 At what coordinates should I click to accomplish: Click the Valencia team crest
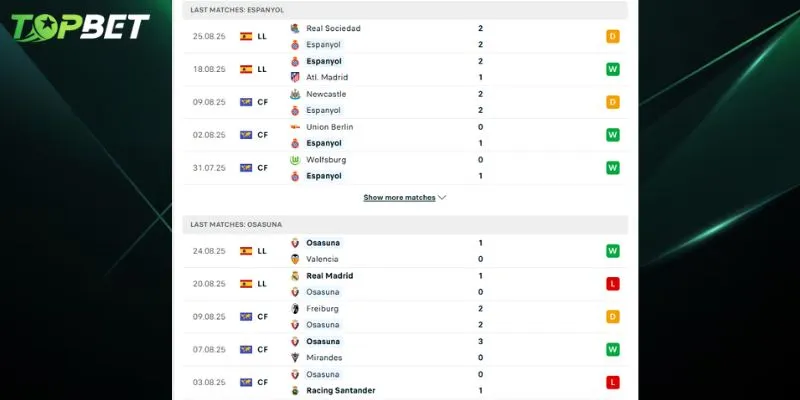[x=295, y=259]
